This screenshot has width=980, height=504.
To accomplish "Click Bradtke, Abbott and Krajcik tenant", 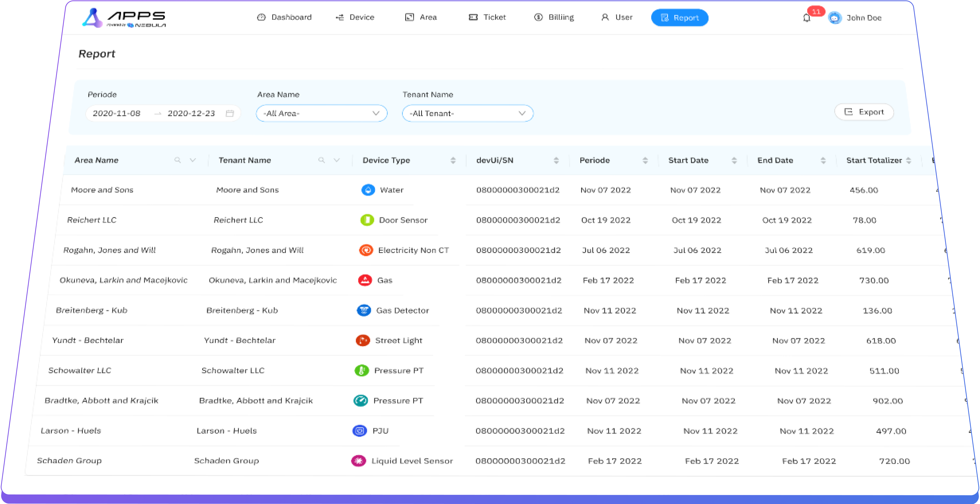I will tap(256, 400).
